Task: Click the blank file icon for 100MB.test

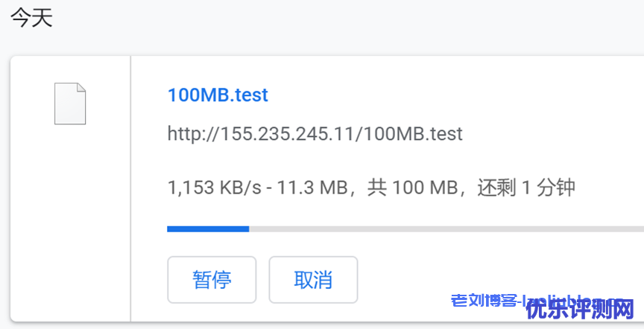Action: pyautogui.click(x=69, y=104)
